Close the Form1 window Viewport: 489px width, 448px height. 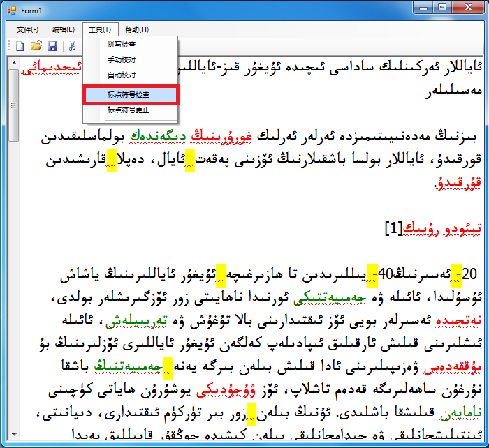(x=468, y=8)
